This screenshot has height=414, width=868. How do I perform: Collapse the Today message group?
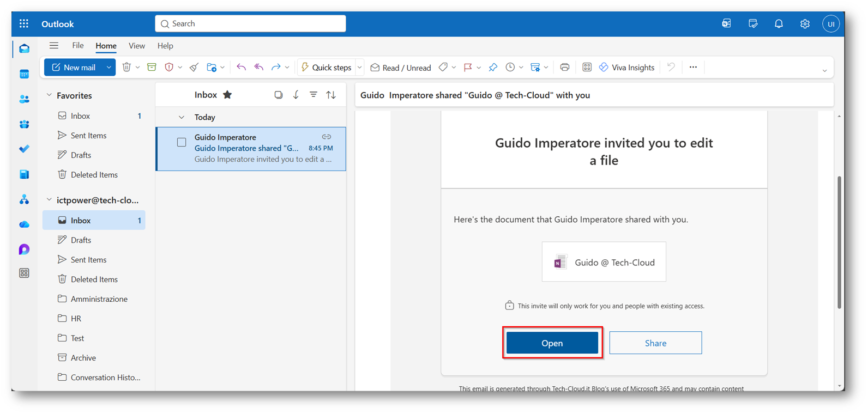coord(182,117)
